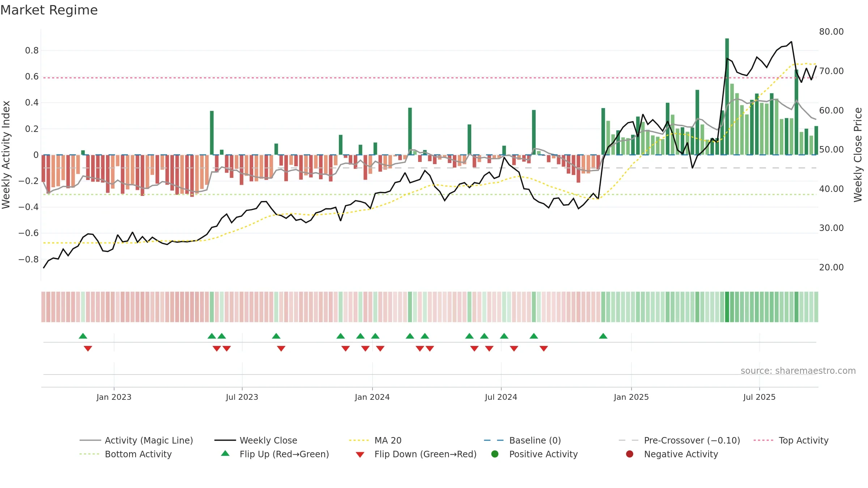Click the Jan 2023 x-axis label
868x488 pixels.
click(114, 397)
